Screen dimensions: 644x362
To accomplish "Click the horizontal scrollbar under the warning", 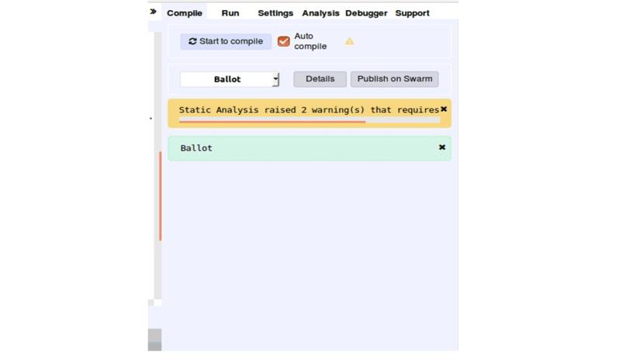I will (272, 121).
